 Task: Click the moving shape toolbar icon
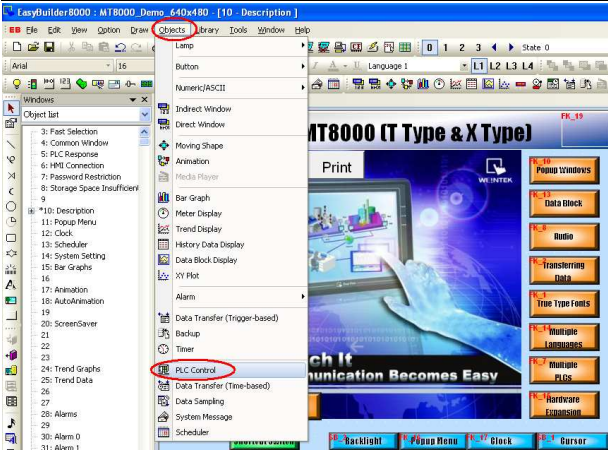pyautogui.click(x=391, y=83)
